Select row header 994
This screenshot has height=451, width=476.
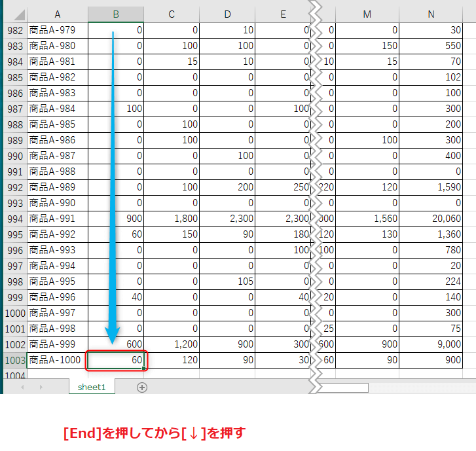click(x=15, y=219)
